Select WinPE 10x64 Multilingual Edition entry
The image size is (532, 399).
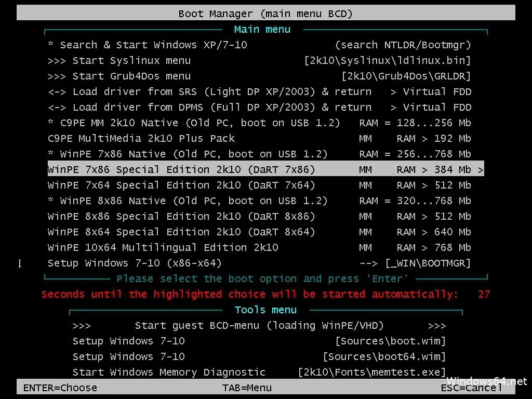[x=260, y=248]
